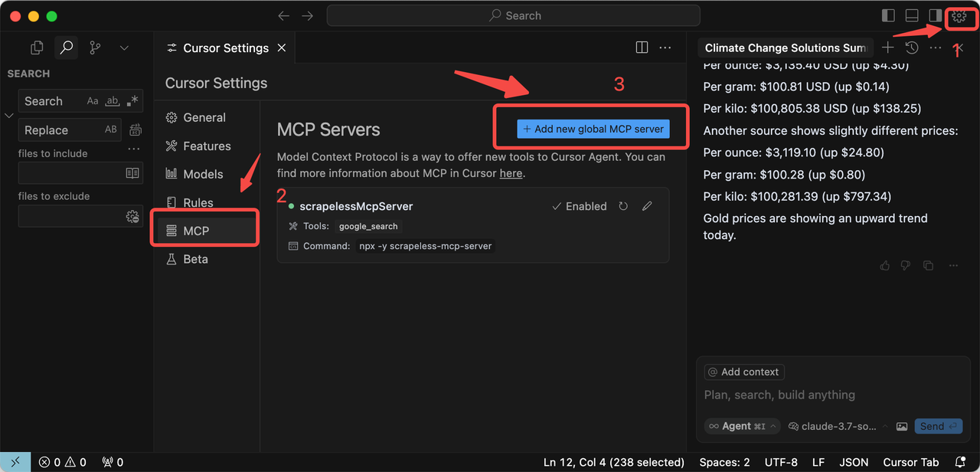The image size is (980, 472).
Task: Copy the AI response with copy icon
Action: 928,265
